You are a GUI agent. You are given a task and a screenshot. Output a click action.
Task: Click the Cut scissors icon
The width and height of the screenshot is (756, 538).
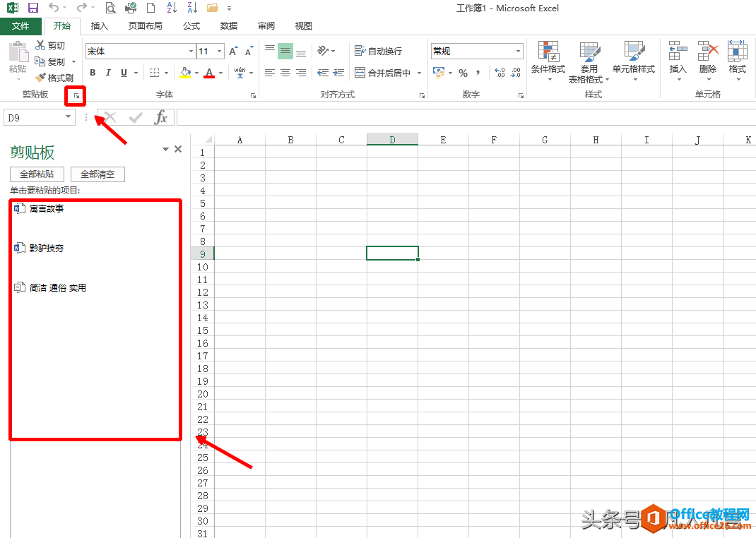[40, 45]
